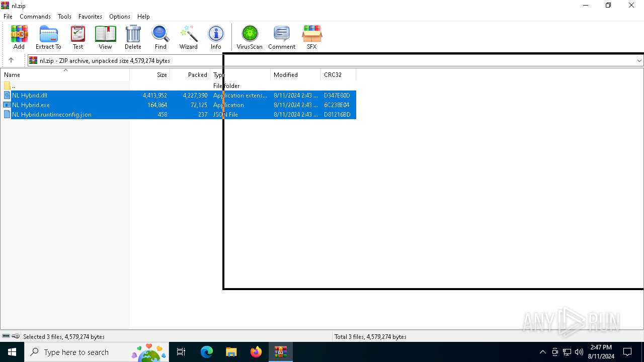Sort by the Packed column header
The width and height of the screenshot is (644, 362).
[x=190, y=75]
